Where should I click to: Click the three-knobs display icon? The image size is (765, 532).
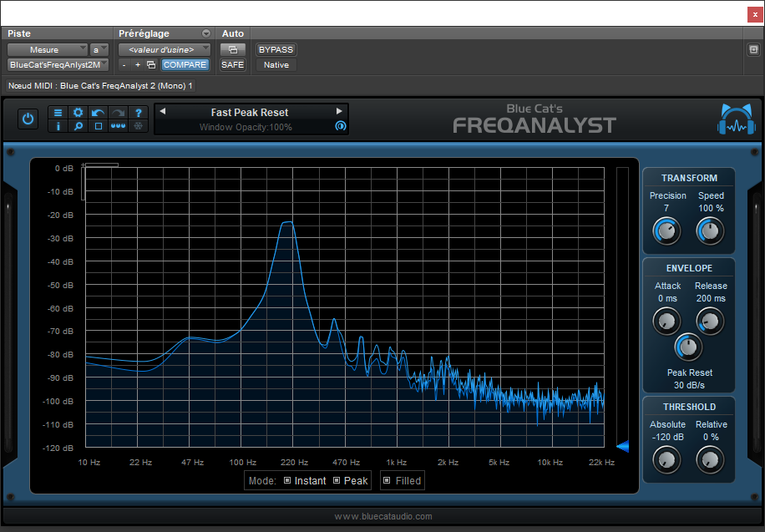coord(118,126)
